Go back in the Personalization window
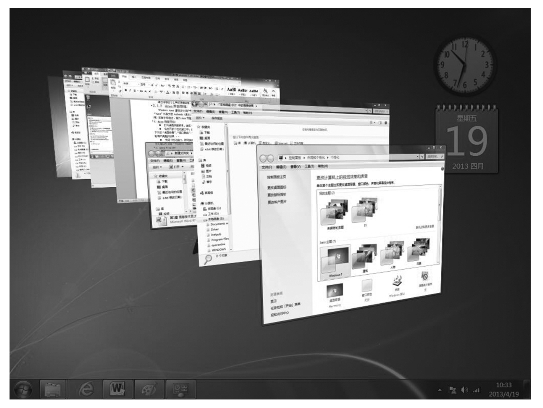Screen dimensions: 543x408 (x=263, y=158)
